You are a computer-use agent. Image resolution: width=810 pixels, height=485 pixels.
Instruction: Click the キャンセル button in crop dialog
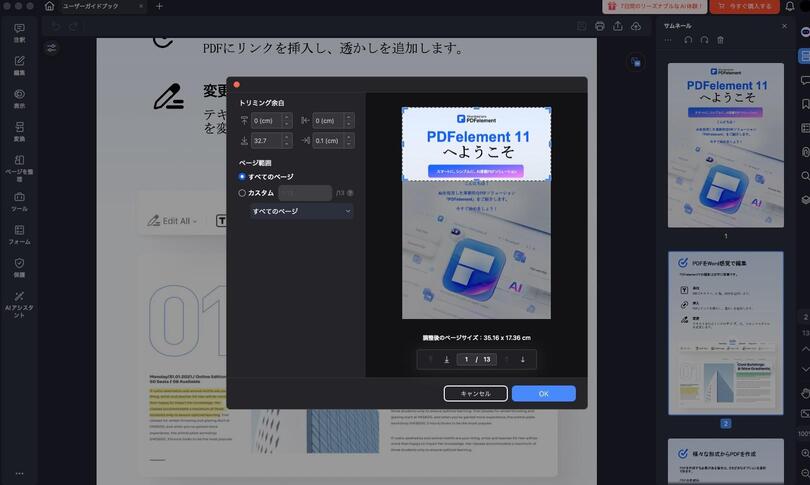point(475,394)
